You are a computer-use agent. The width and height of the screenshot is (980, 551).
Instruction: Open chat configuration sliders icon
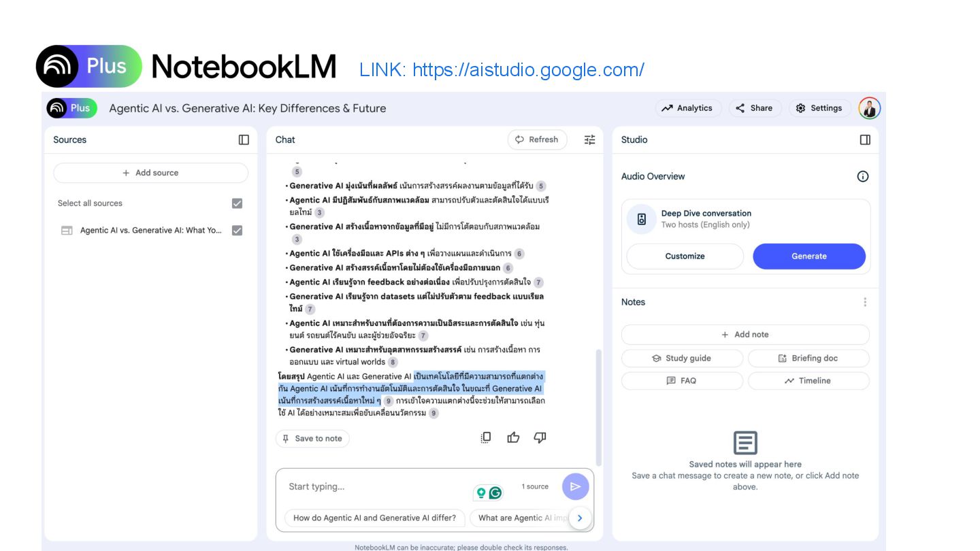(589, 139)
